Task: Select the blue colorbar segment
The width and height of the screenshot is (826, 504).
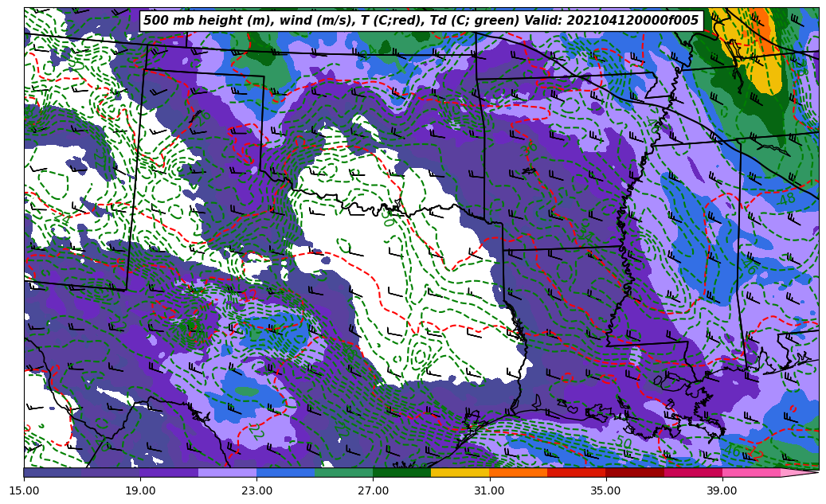Action: pyautogui.click(x=285, y=473)
